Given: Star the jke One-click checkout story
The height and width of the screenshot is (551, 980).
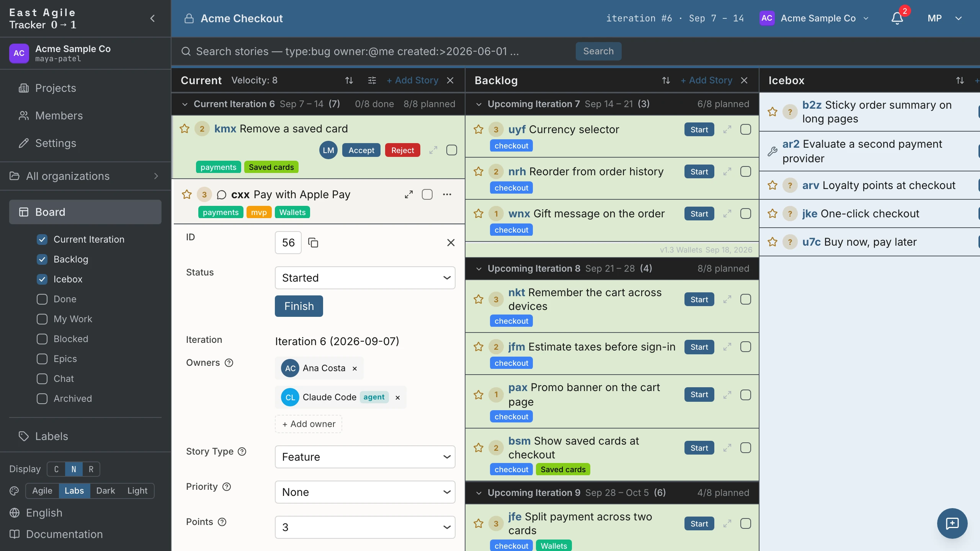Looking at the screenshot, I should pos(773,214).
